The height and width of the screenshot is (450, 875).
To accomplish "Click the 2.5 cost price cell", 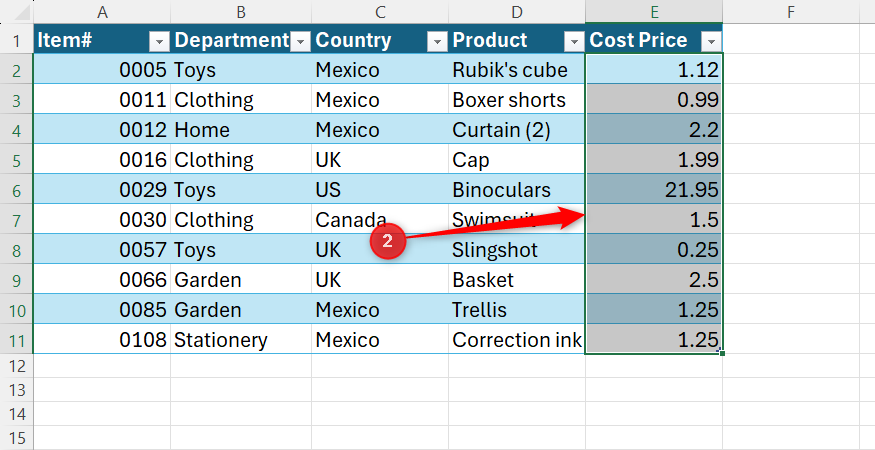I will 654,280.
